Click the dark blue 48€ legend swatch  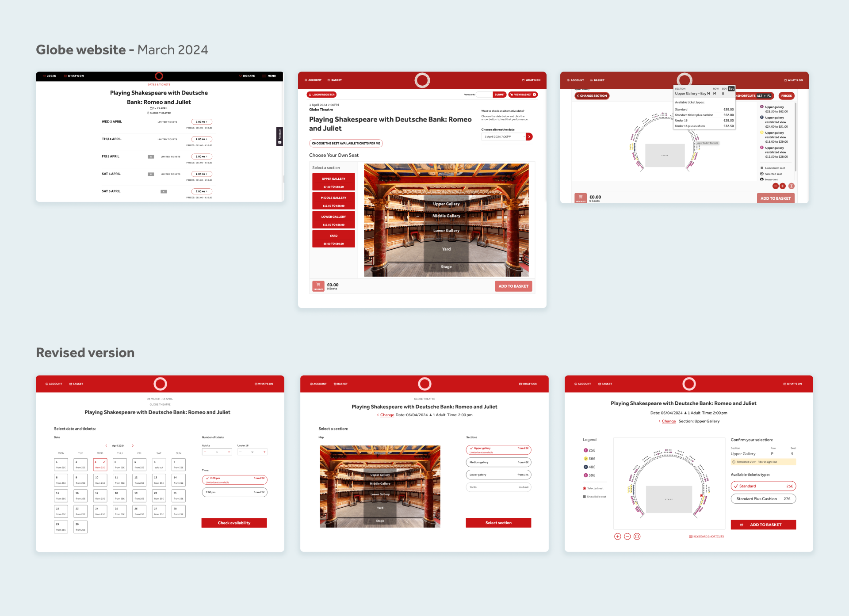(586, 467)
